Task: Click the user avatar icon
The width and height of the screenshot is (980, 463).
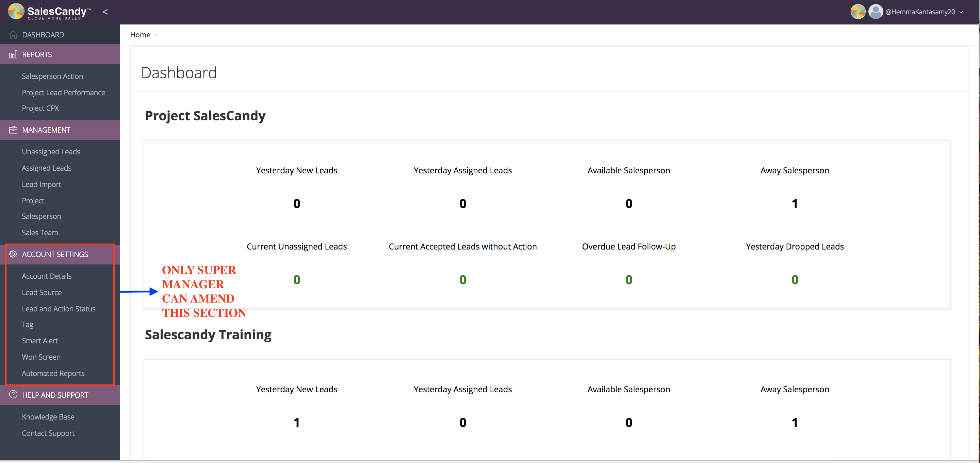Action: click(x=876, y=12)
